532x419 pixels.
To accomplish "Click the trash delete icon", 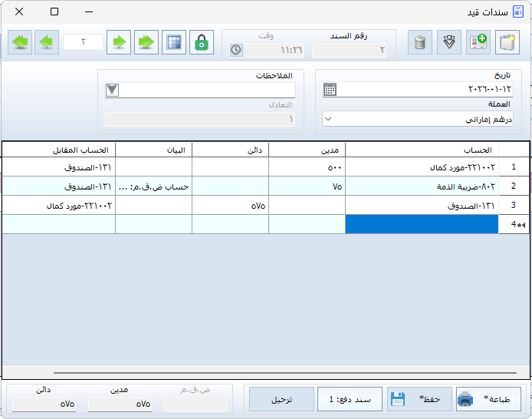I will click(x=419, y=42).
